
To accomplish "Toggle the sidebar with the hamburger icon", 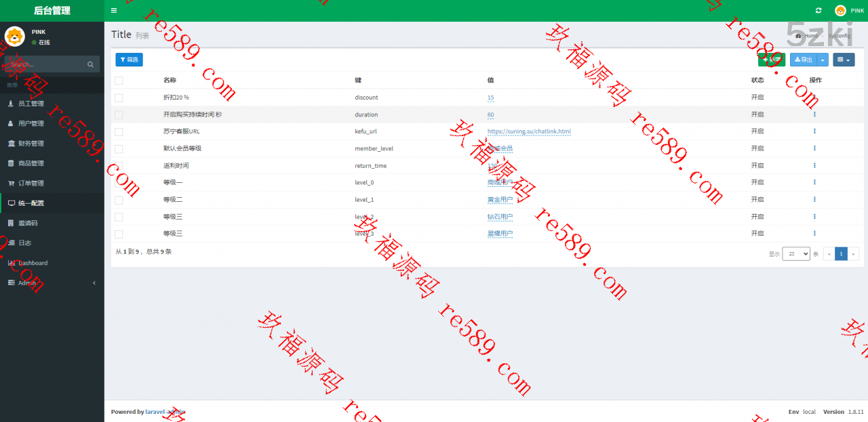I will [x=114, y=11].
